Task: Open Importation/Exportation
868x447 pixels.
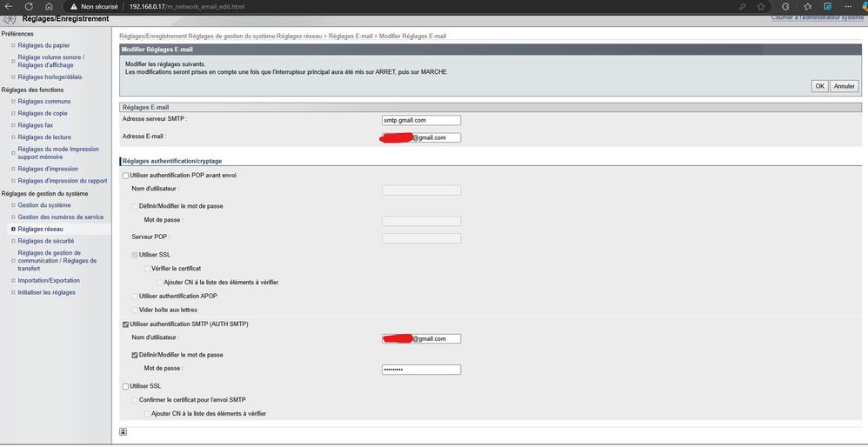Action: pyautogui.click(x=49, y=281)
